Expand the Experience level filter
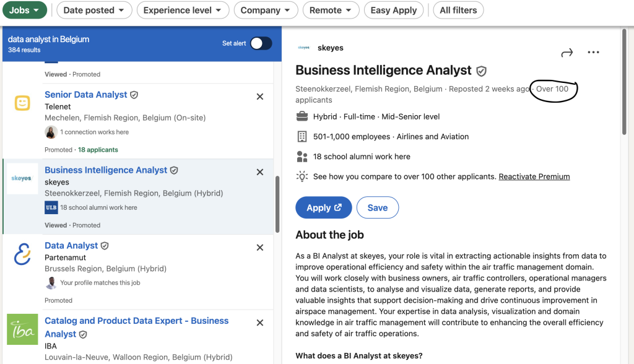The width and height of the screenshot is (634, 364). point(183,10)
